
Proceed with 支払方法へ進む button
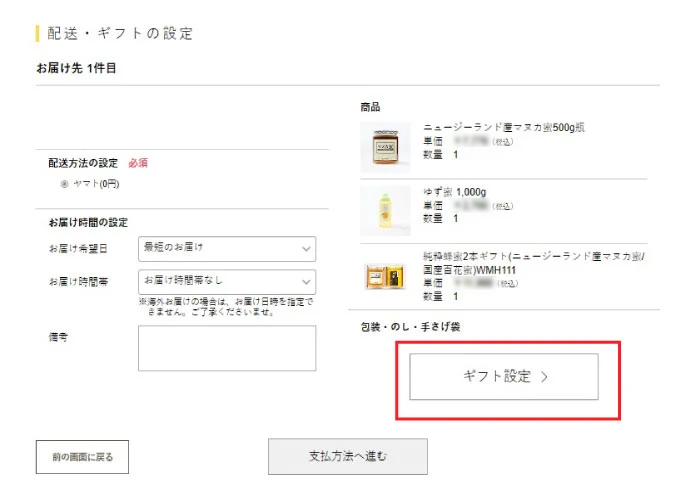pyautogui.click(x=347, y=456)
